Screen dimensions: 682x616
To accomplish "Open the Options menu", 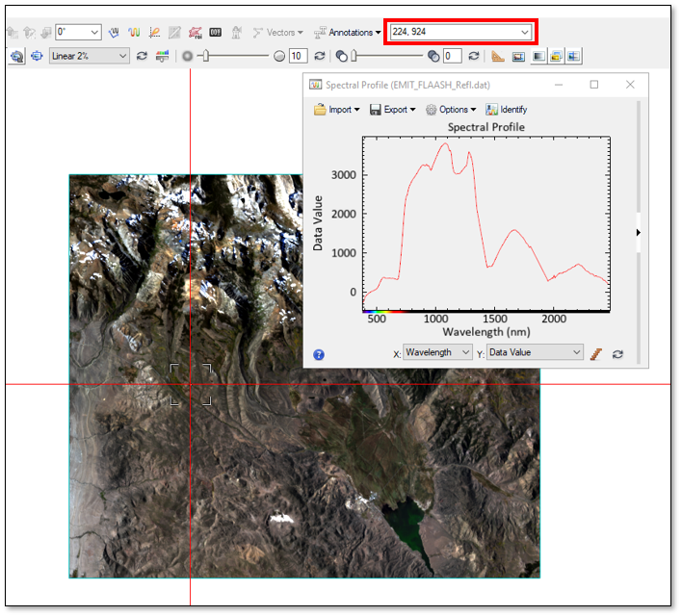I will pos(450,110).
